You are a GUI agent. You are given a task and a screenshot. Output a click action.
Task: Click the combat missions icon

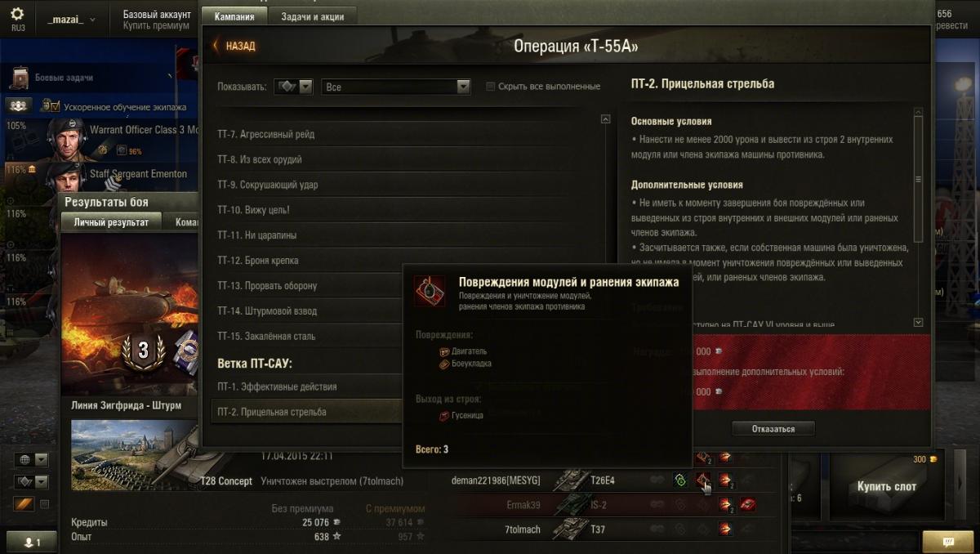point(20,78)
